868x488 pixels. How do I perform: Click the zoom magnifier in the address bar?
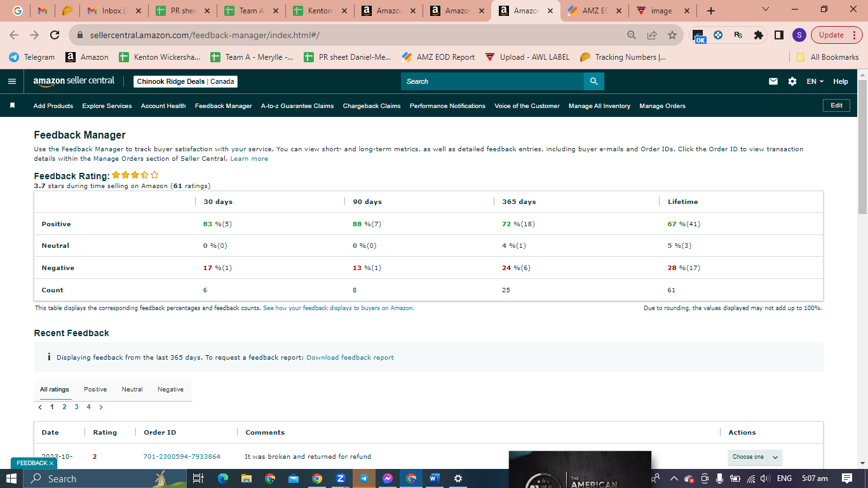[632, 35]
